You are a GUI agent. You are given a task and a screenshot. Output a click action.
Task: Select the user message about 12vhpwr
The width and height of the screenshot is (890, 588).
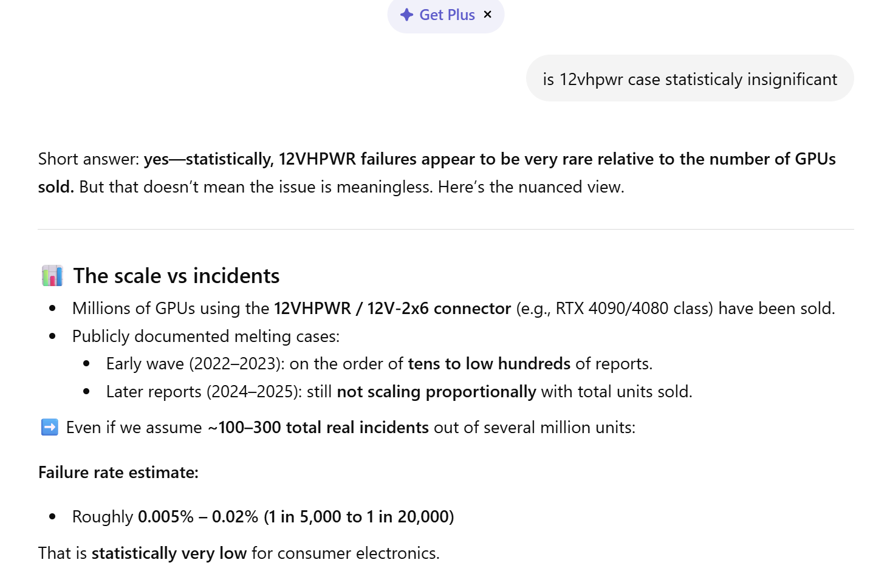pos(690,79)
